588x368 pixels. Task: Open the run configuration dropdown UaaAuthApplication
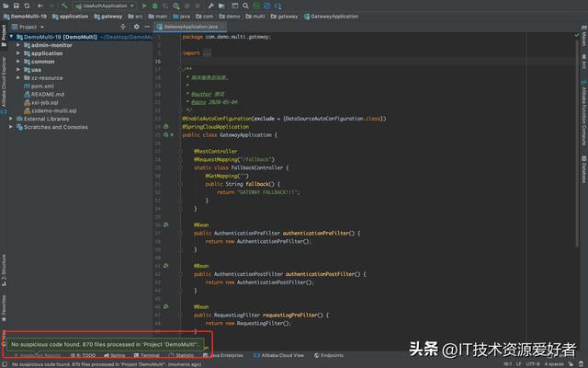tap(105, 6)
